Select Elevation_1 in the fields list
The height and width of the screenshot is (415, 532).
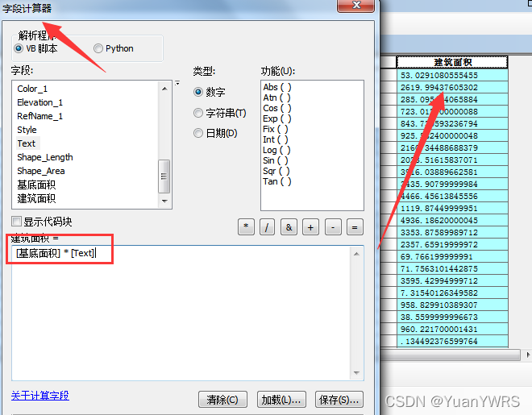[39, 102]
